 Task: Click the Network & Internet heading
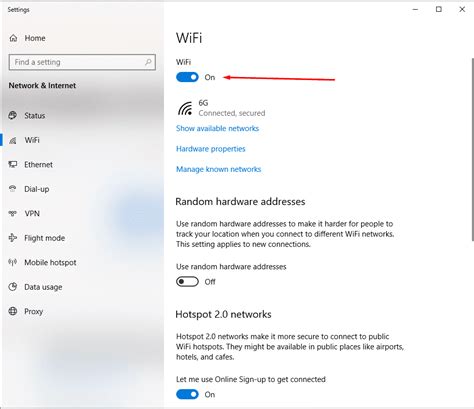click(42, 85)
